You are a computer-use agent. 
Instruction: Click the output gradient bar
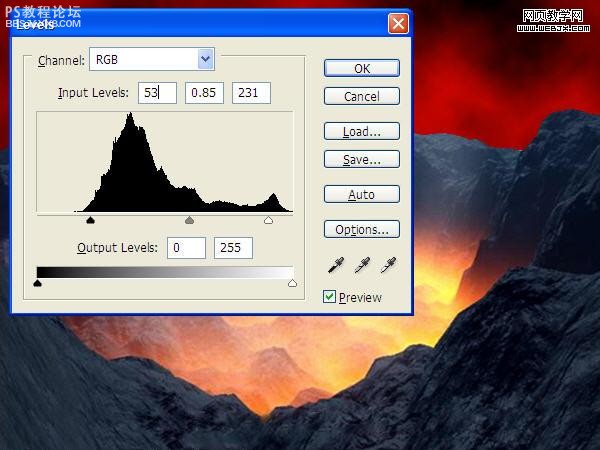pos(165,272)
